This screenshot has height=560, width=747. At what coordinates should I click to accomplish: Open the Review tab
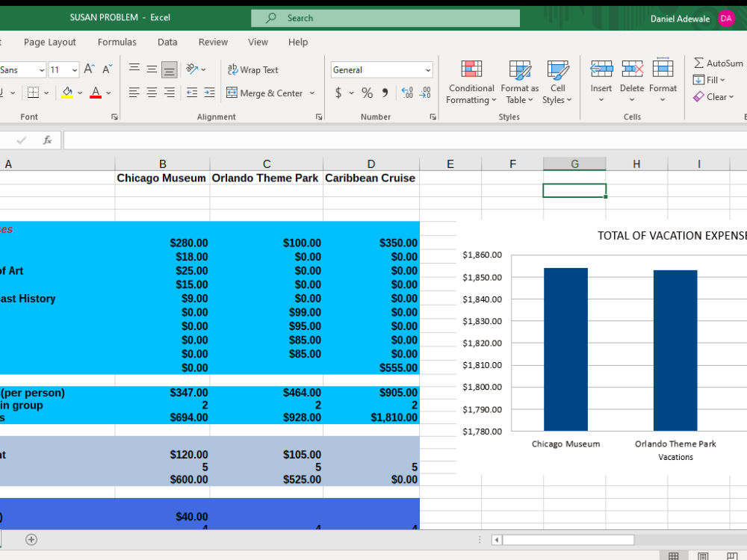[x=213, y=42]
